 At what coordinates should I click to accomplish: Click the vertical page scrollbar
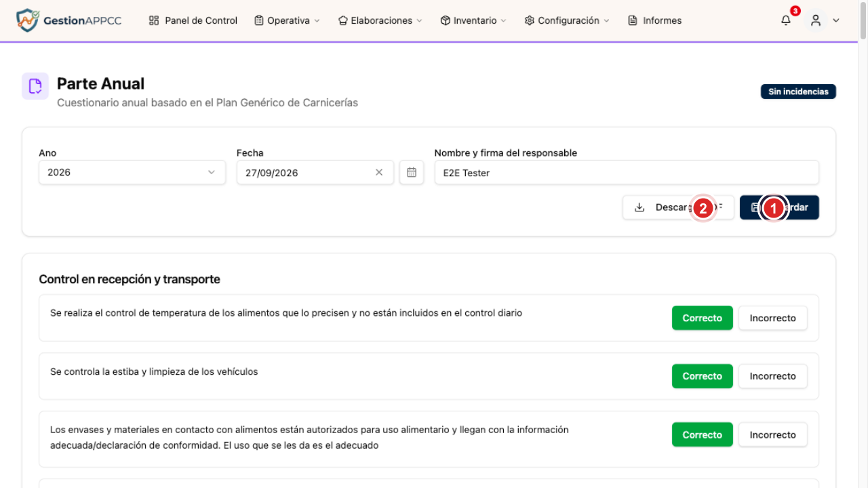(863, 20)
